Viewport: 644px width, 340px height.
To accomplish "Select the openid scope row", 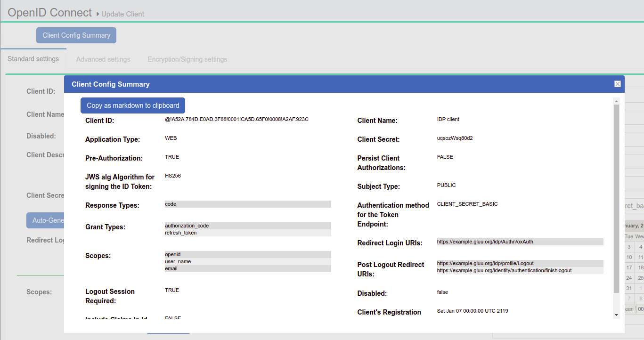I will point(248,254).
